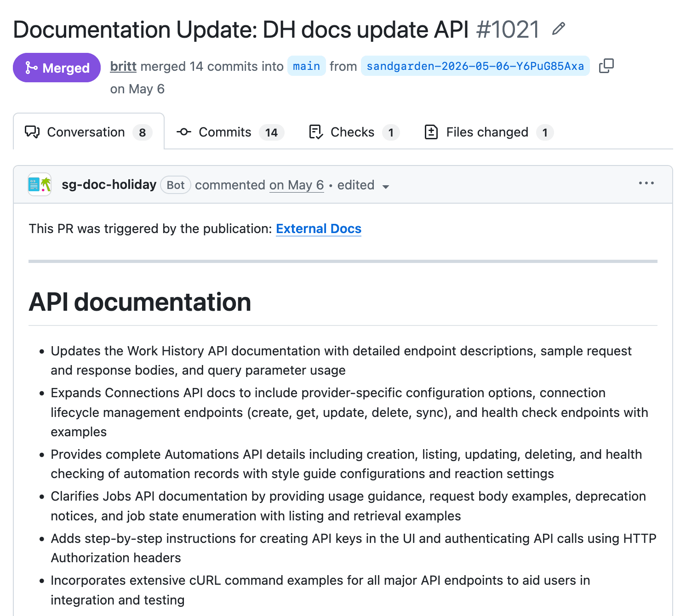Click the Bot label badge
Viewport: 686px width, 616px height.
tap(176, 185)
